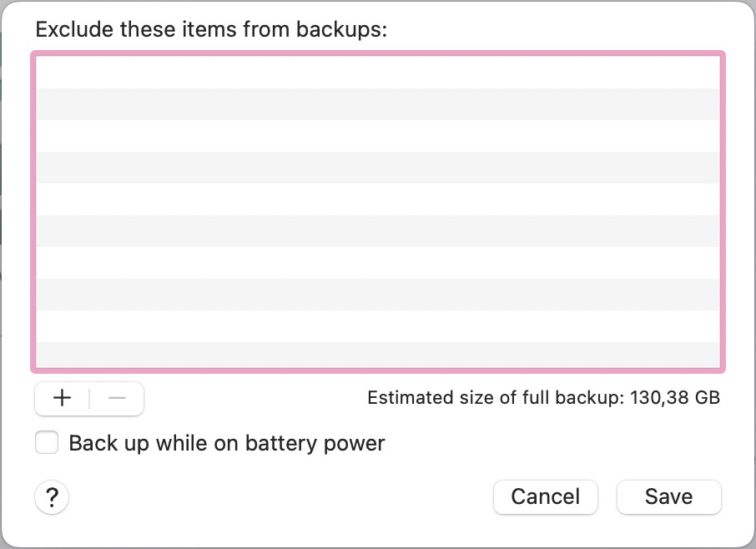756x549 pixels.
Task: Select the sixth row of exclusion list
Action: pos(377,230)
